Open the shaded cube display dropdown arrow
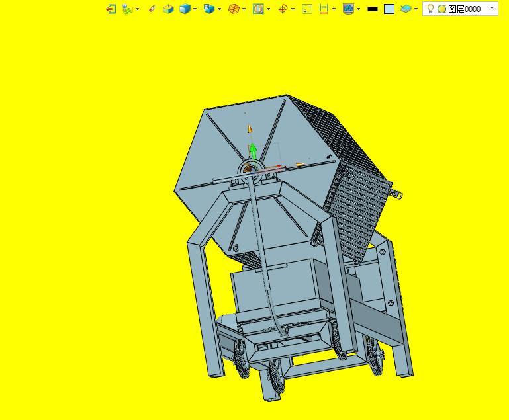 click(195, 9)
